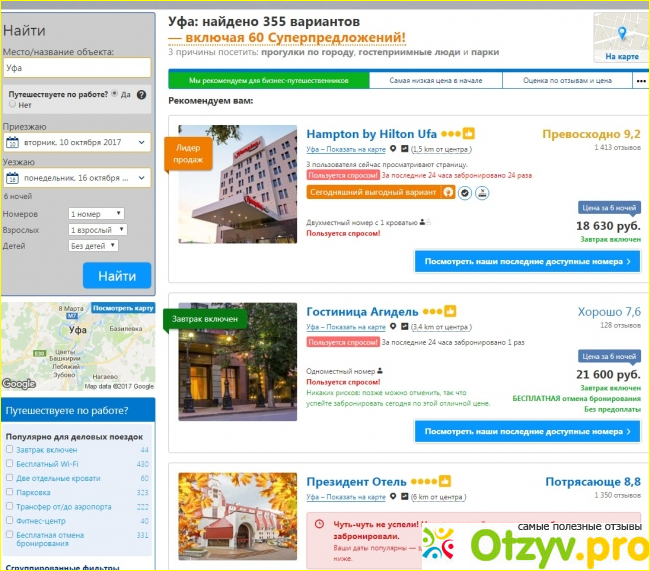
Task: Select 'Да' radio for travelling for work
Action: (115, 94)
